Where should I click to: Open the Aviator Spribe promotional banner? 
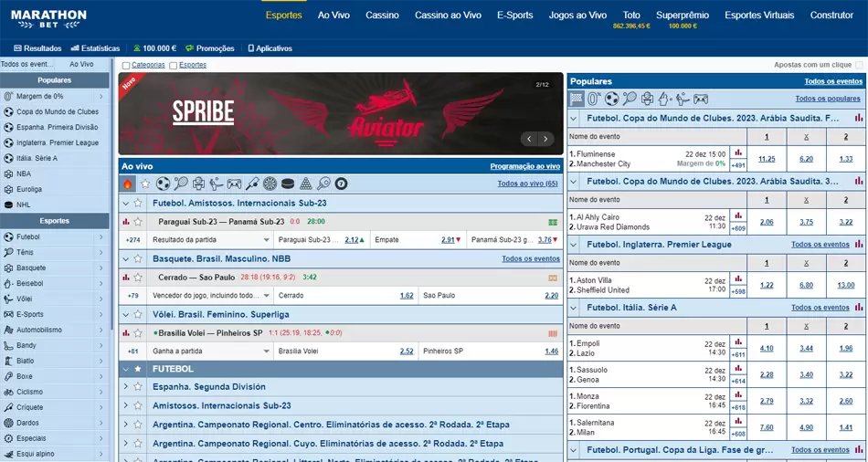(341, 113)
